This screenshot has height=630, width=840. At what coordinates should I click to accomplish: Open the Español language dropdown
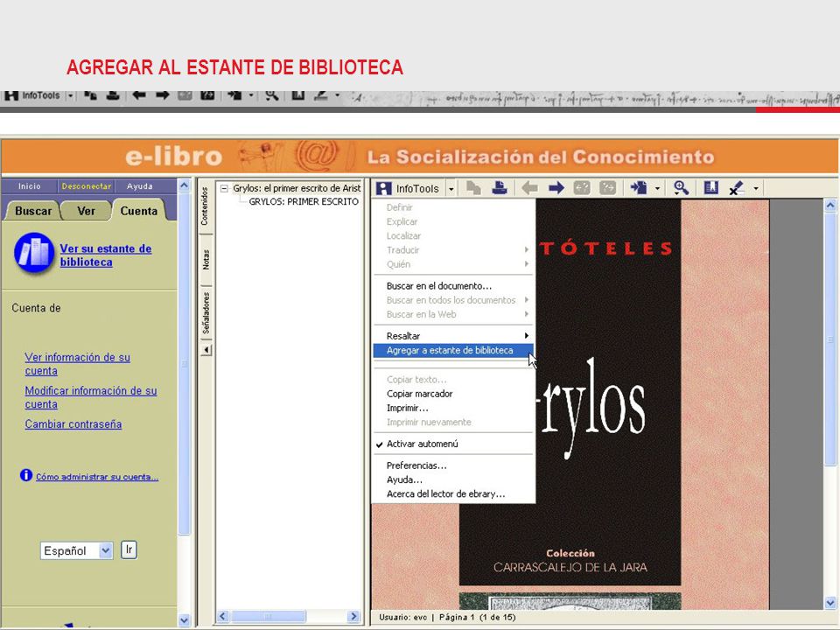(x=77, y=550)
